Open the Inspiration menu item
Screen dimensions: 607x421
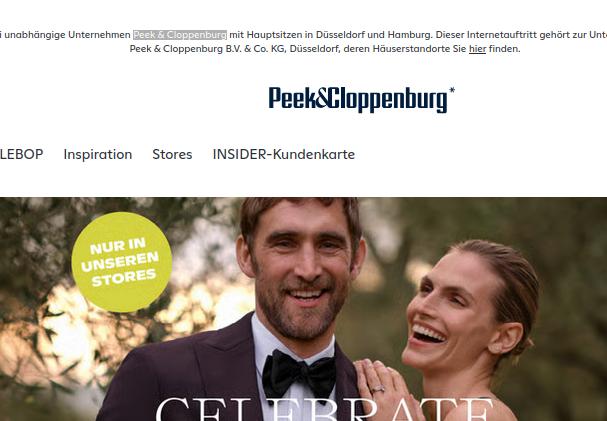coord(98,154)
